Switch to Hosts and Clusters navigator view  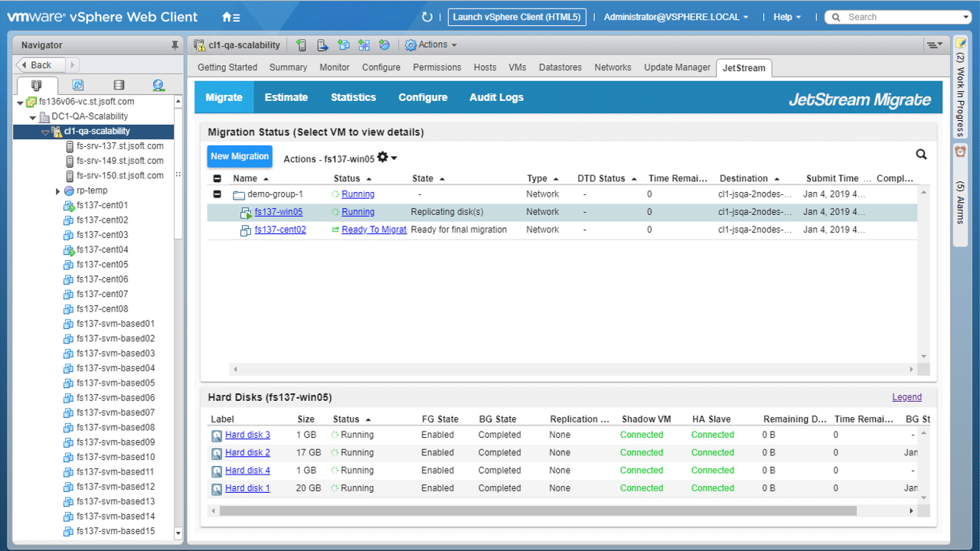(x=36, y=85)
